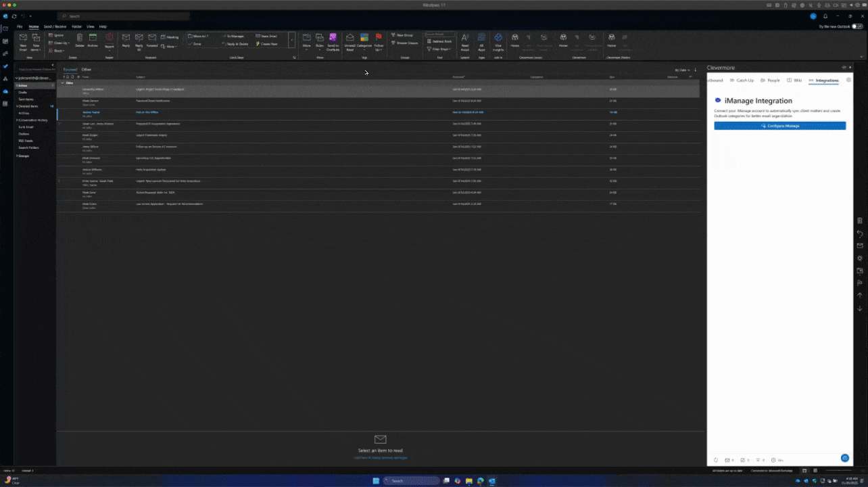Viewport: 868px width, 487px height.
Task: Click the Configure iManage button
Action: 779,126
